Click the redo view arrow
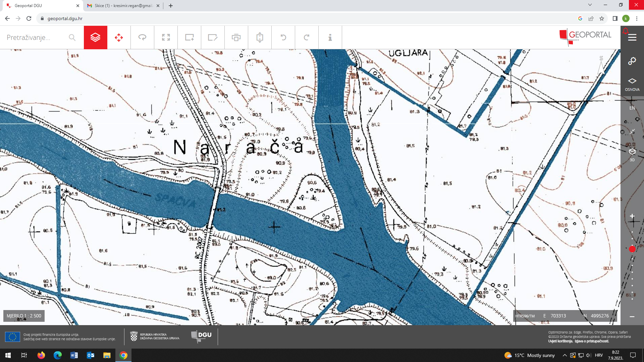The width and height of the screenshot is (644, 362). click(x=307, y=38)
